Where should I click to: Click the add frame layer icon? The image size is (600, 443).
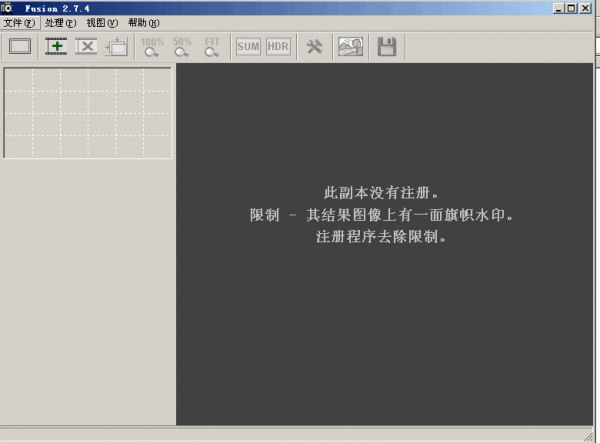pyautogui.click(x=116, y=47)
